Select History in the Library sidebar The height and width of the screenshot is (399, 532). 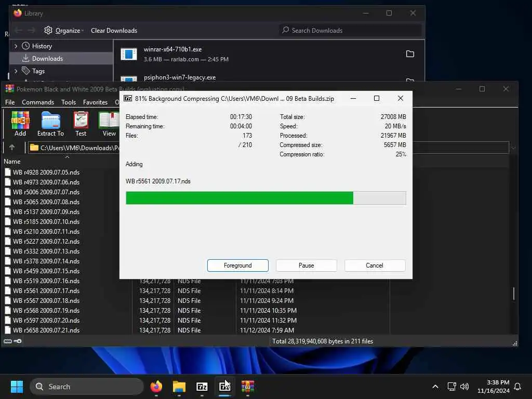42,46
